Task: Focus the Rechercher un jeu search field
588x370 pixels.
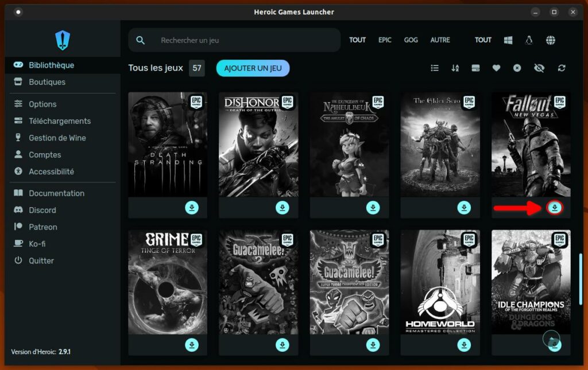Action: (241, 40)
